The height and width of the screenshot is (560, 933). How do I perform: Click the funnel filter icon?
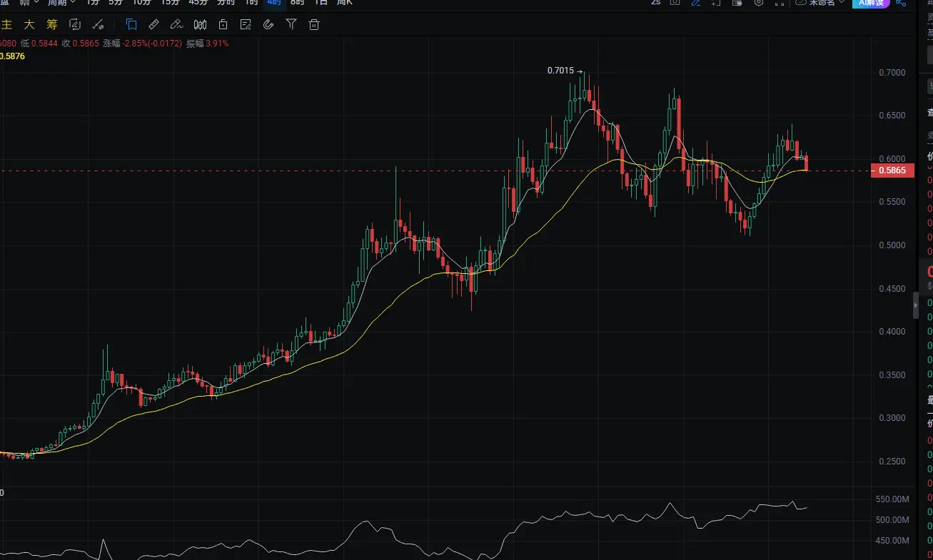[291, 24]
